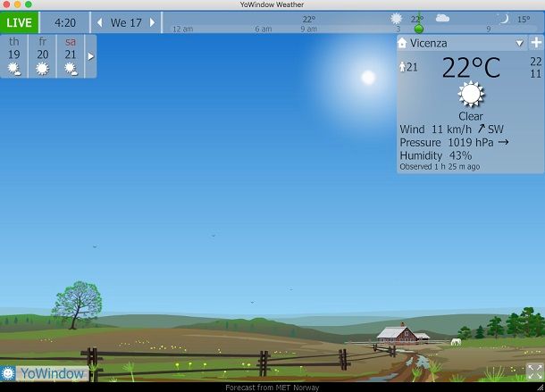Click the cloud icon on timeline
Viewport: 545px width, 392px height.
[x=442, y=18]
